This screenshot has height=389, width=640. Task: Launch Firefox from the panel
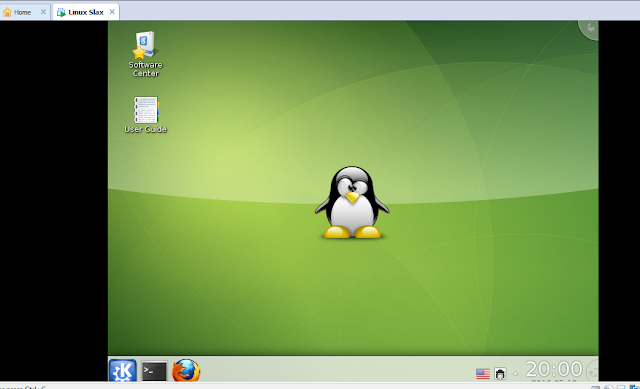[x=186, y=371]
